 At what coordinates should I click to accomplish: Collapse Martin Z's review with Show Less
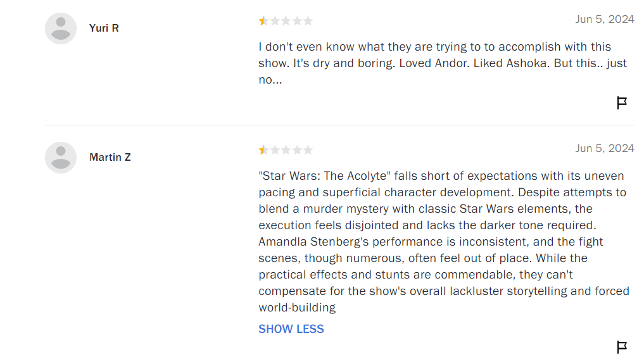[291, 329]
